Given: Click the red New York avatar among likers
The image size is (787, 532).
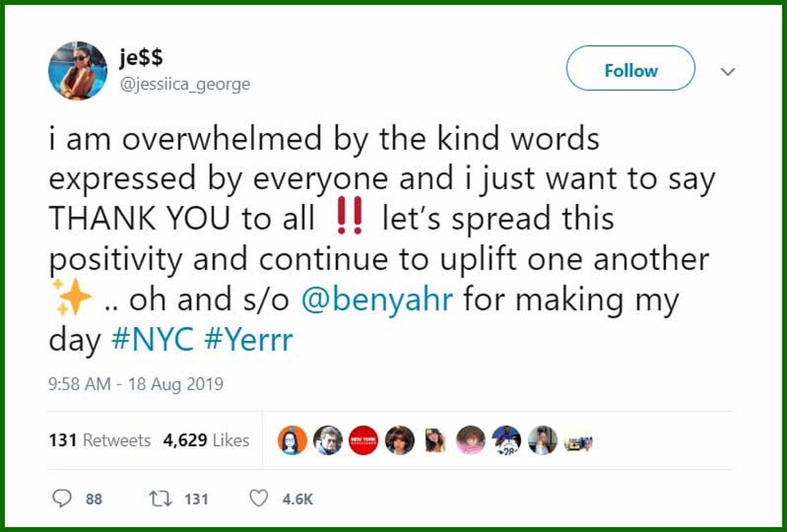Looking at the screenshot, I should pos(363,440).
